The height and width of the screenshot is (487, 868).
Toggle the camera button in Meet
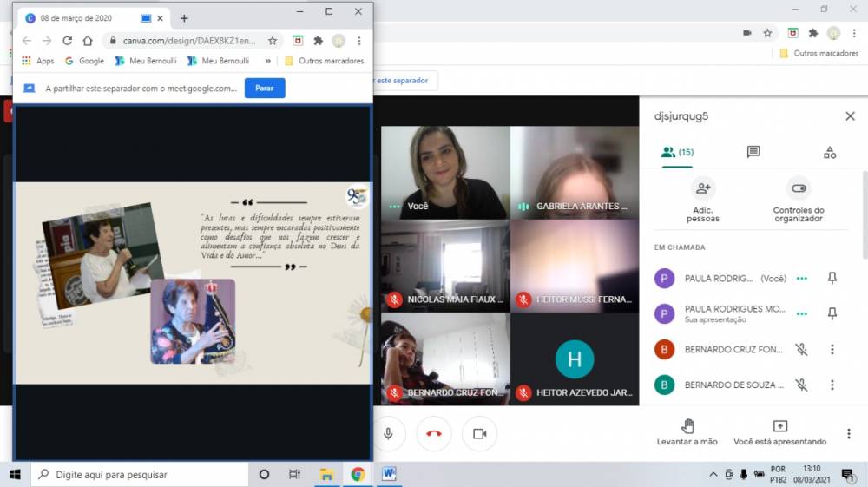coord(479,433)
